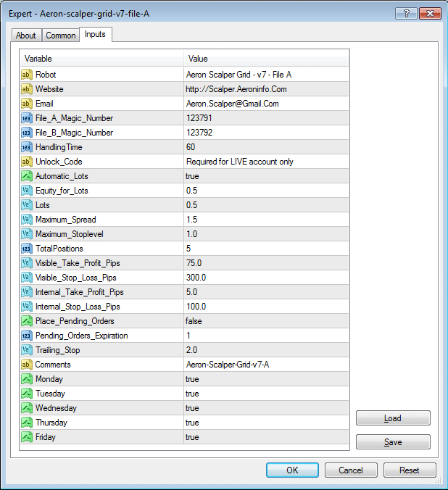Select the Website value http://Scalper.Aeroninfo.Com
Image resolution: width=448 pixels, height=490 pixels.
tap(236, 89)
